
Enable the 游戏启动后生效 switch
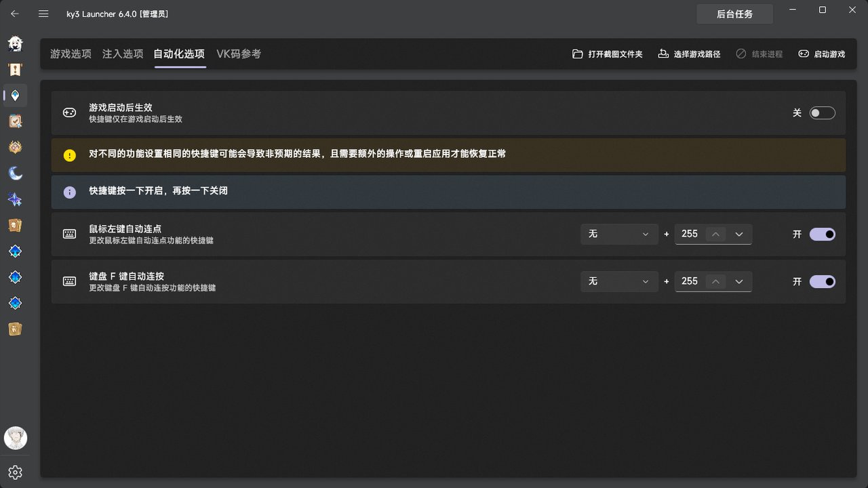[822, 113]
